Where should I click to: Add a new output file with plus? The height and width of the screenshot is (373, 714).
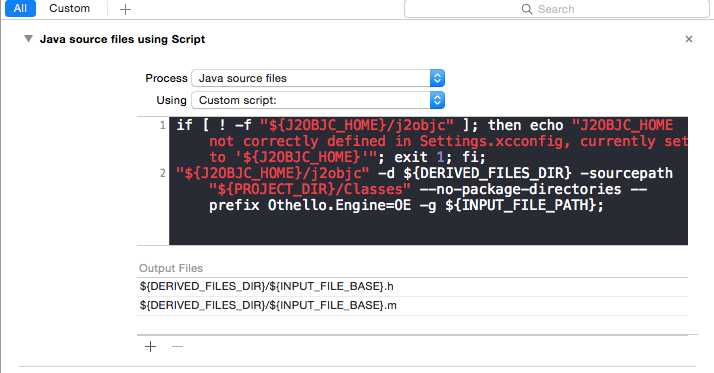pyautogui.click(x=150, y=347)
